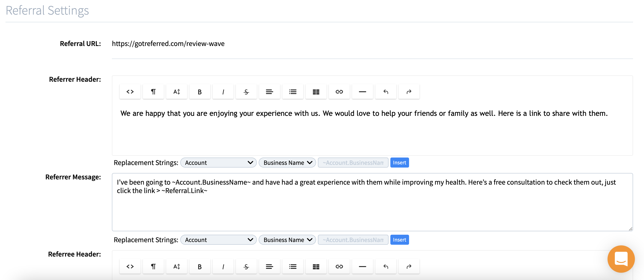This screenshot has width=644, height=280.
Task: Toggle bold in Referrer Header editor
Action: tap(199, 92)
